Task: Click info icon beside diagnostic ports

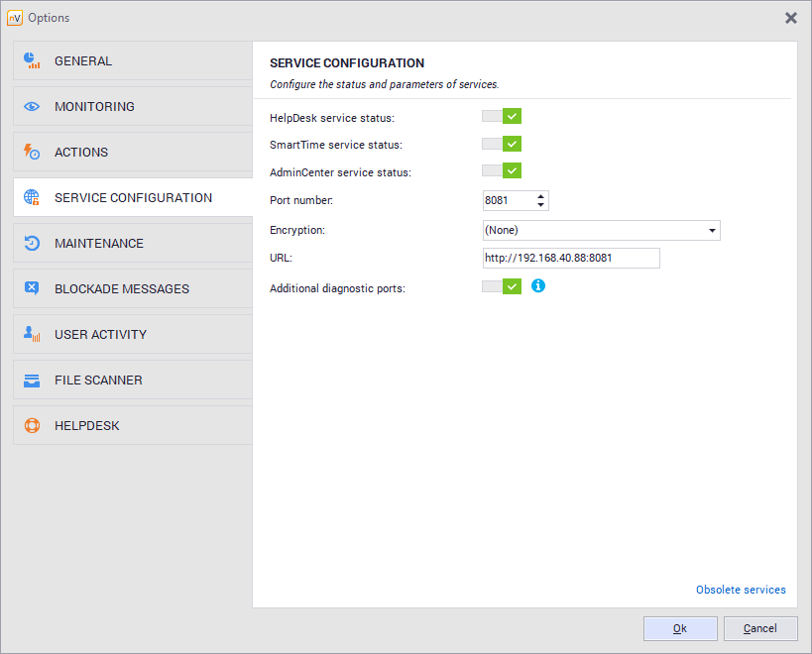Action: pos(538,286)
